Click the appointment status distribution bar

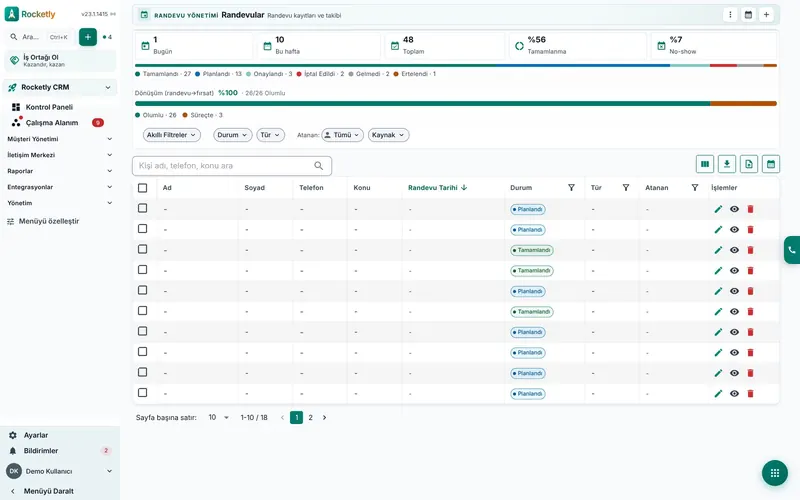[x=456, y=65]
